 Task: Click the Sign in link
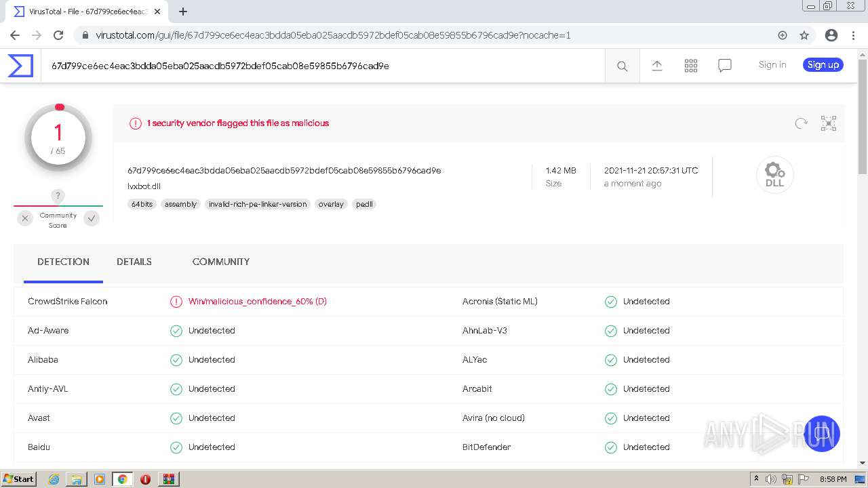pyautogui.click(x=772, y=65)
